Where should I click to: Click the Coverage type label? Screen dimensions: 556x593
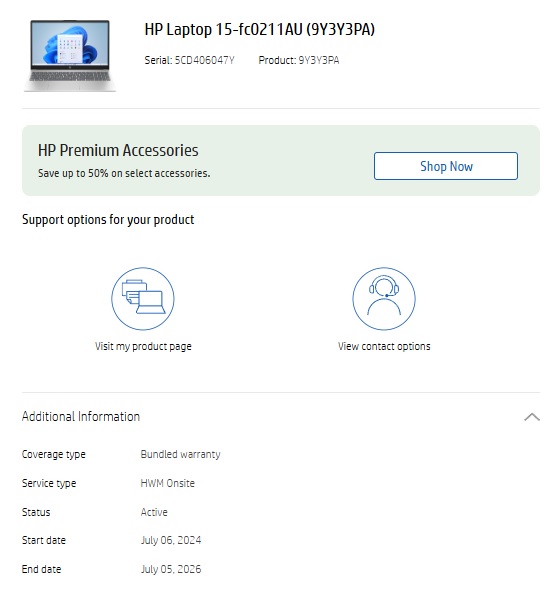[x=54, y=454]
